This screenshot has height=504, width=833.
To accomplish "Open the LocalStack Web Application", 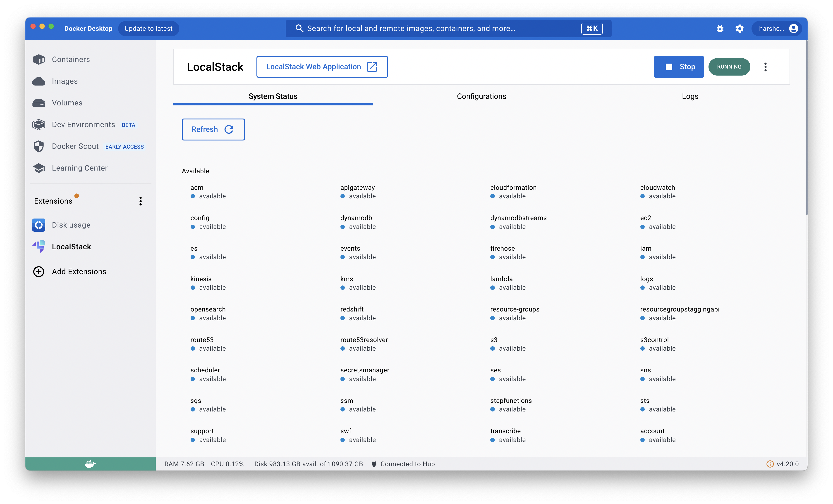I will pyautogui.click(x=322, y=67).
